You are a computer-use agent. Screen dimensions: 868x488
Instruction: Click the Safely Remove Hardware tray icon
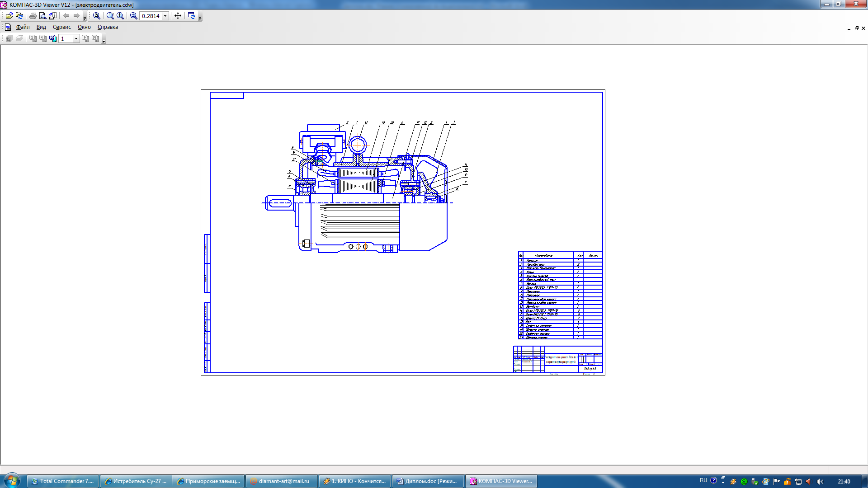tap(755, 482)
